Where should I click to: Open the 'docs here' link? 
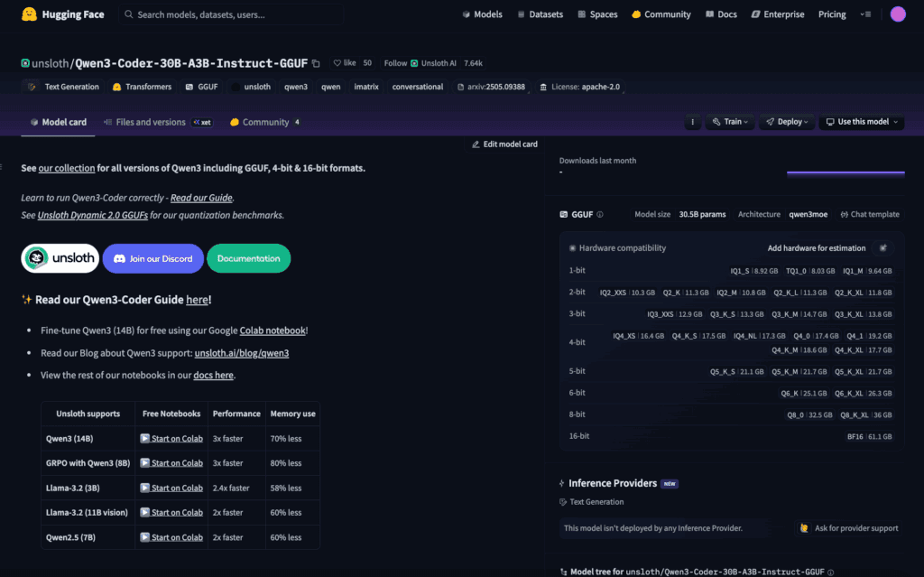pos(213,376)
